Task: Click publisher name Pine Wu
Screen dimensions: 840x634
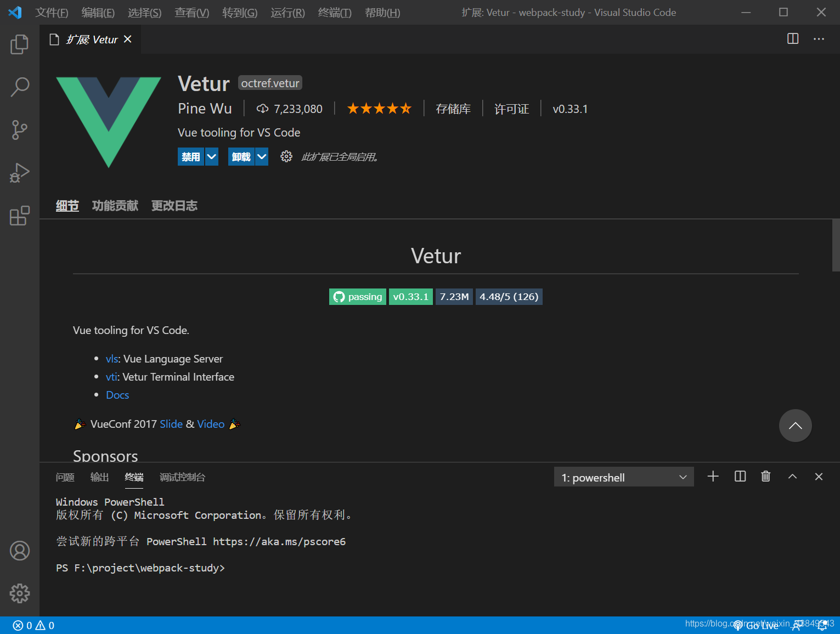Action: click(x=205, y=109)
